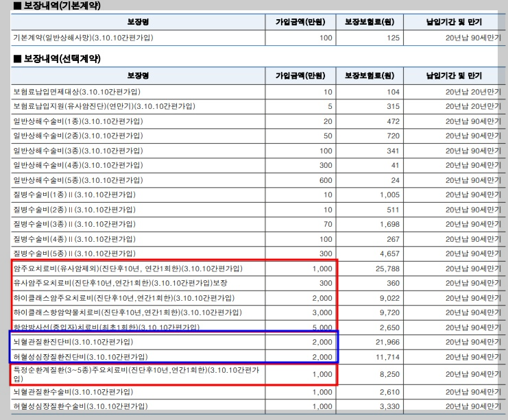This screenshot has width=508, height=420.
Task: Select the '암주요치료비(유사암제외)' row name
Action: [x=128, y=269]
